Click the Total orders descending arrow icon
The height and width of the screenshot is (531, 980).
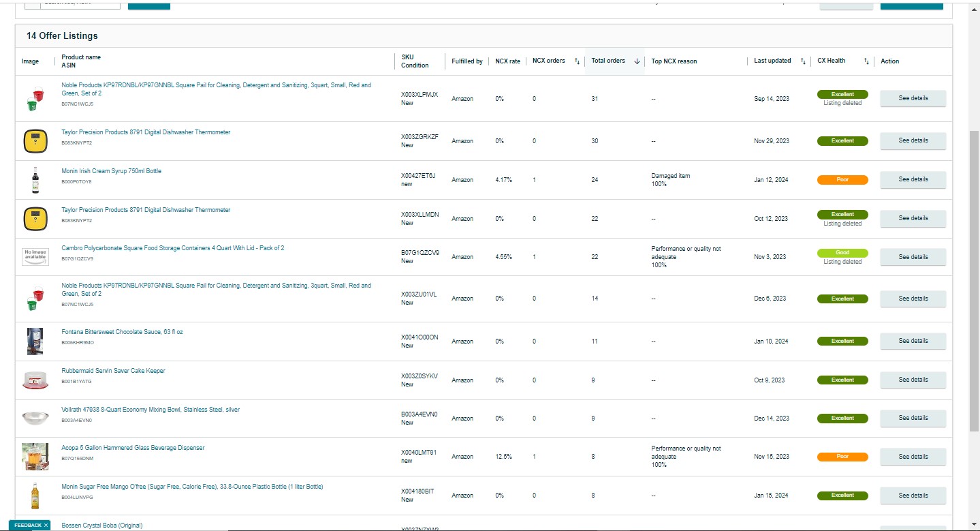tap(637, 61)
